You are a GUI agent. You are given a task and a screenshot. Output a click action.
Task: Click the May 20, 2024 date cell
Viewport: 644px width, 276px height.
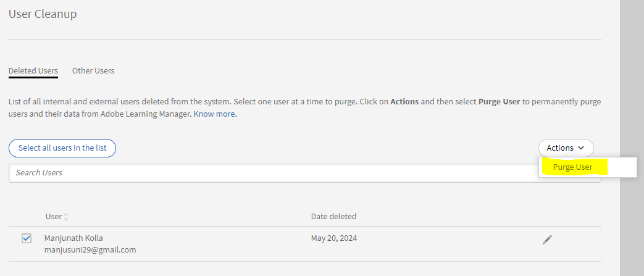[x=333, y=238]
